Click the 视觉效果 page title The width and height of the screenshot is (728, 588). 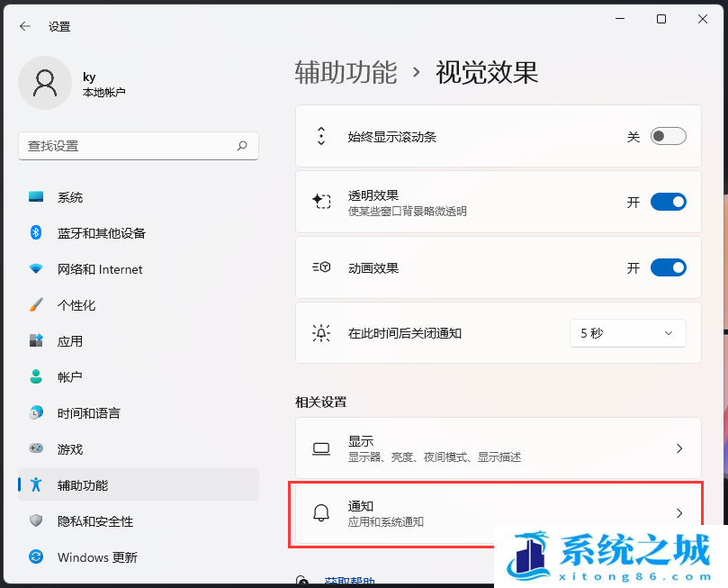point(487,72)
